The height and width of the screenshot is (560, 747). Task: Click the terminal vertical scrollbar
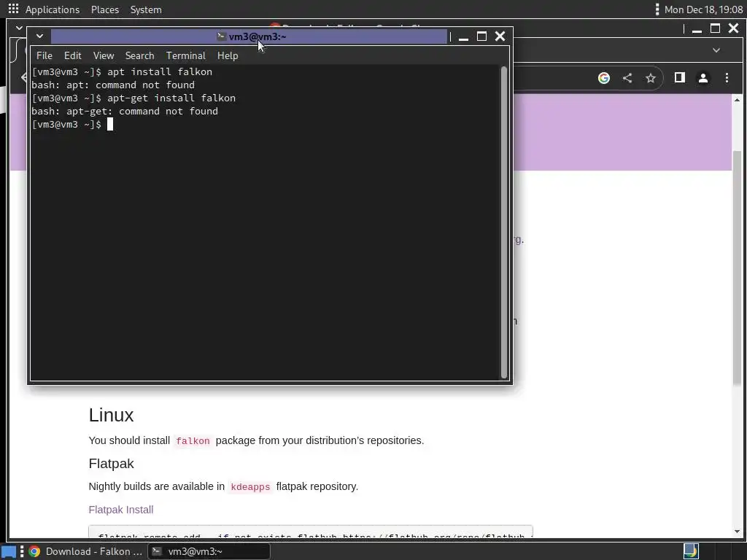[x=504, y=222]
